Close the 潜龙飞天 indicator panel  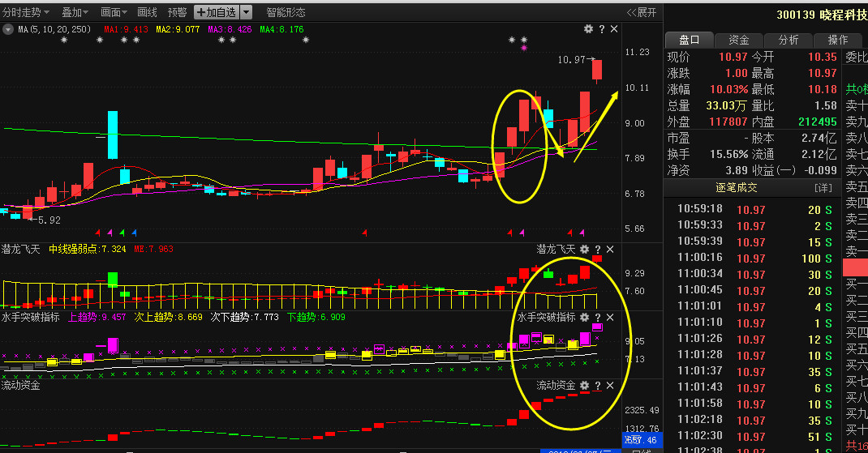610,250
